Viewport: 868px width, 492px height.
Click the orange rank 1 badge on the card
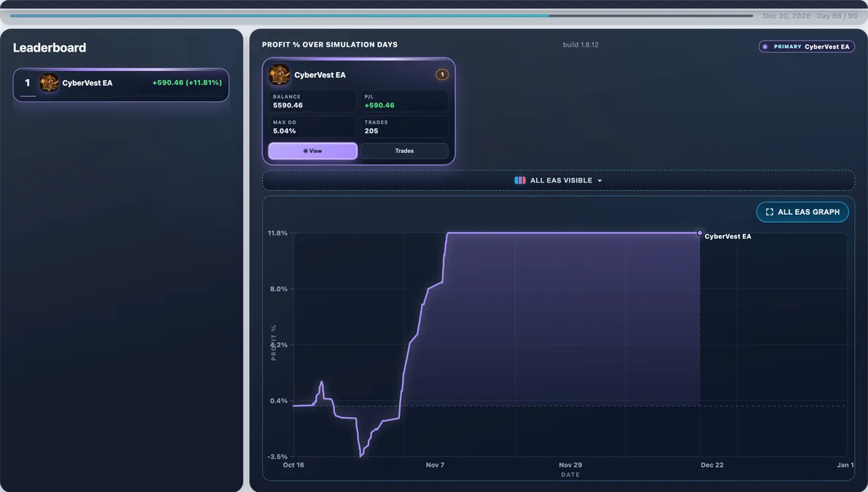point(442,75)
